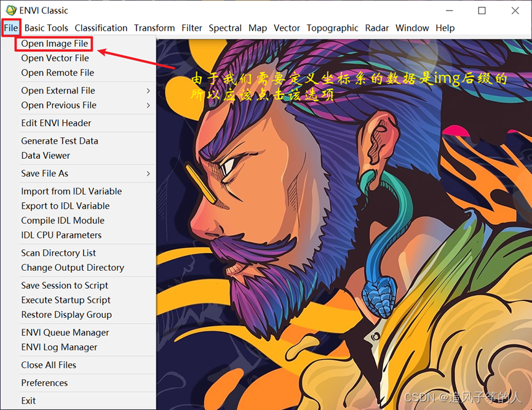Screen dimensions: 532x410
Task: Expand Open Previous File submenu
Action: tap(87, 105)
